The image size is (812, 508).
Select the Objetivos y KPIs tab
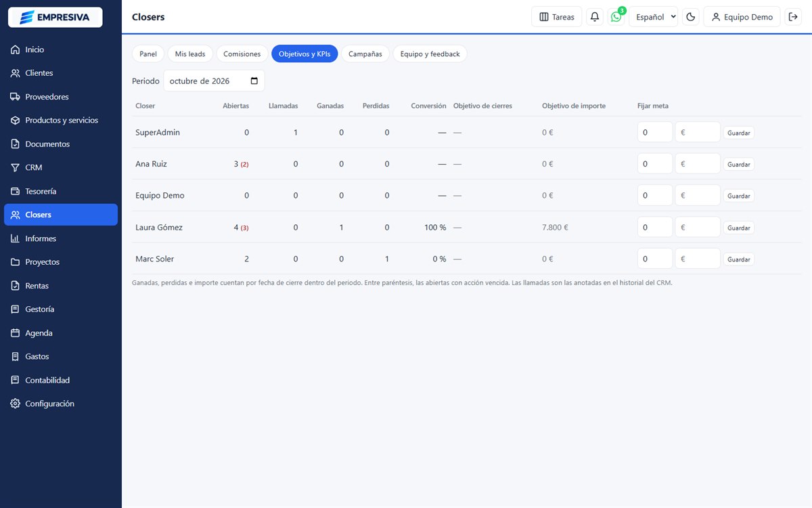click(304, 54)
